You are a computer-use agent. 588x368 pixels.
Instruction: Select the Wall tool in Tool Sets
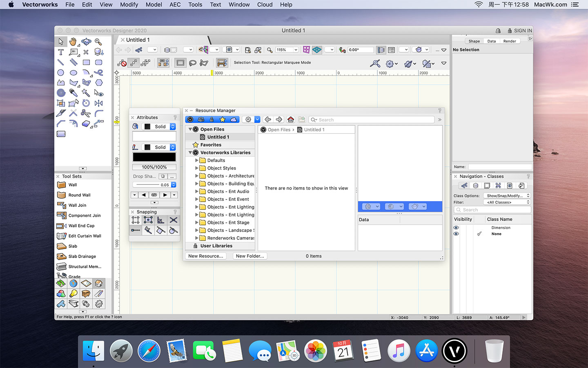click(73, 185)
